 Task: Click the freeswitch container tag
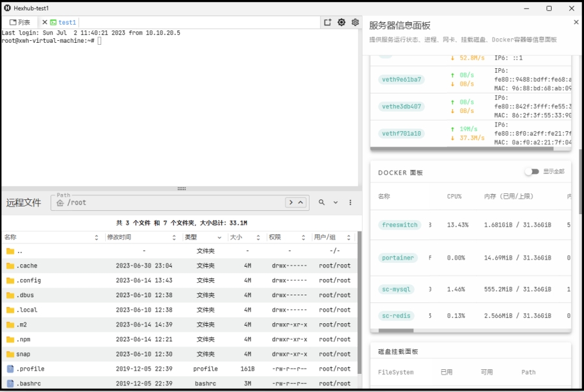[400, 225]
